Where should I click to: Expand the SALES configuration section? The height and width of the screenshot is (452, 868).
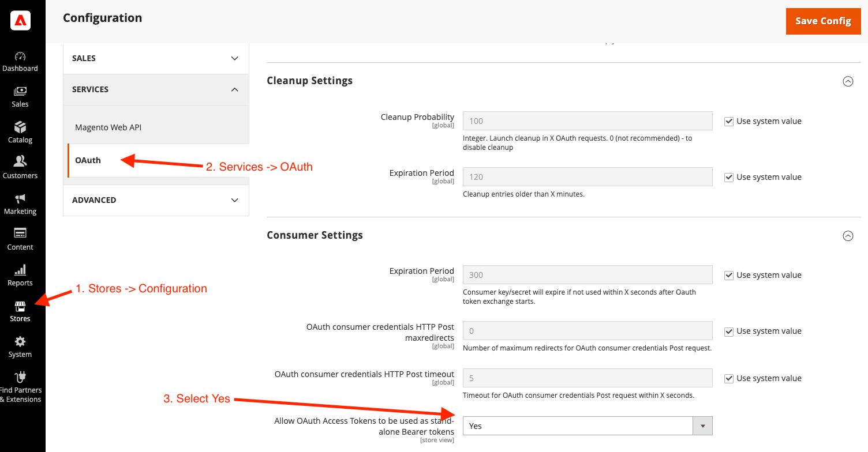(156, 58)
